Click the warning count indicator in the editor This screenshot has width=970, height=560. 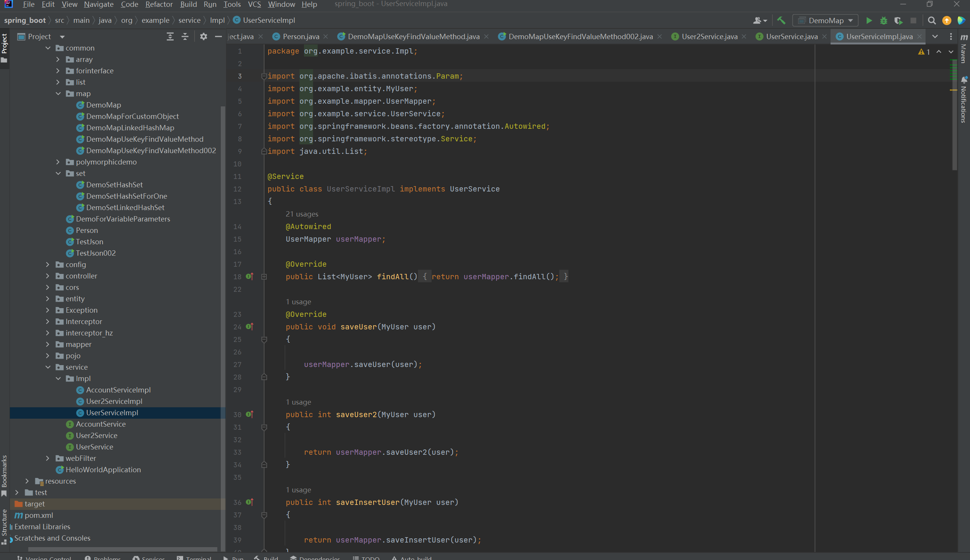point(924,52)
